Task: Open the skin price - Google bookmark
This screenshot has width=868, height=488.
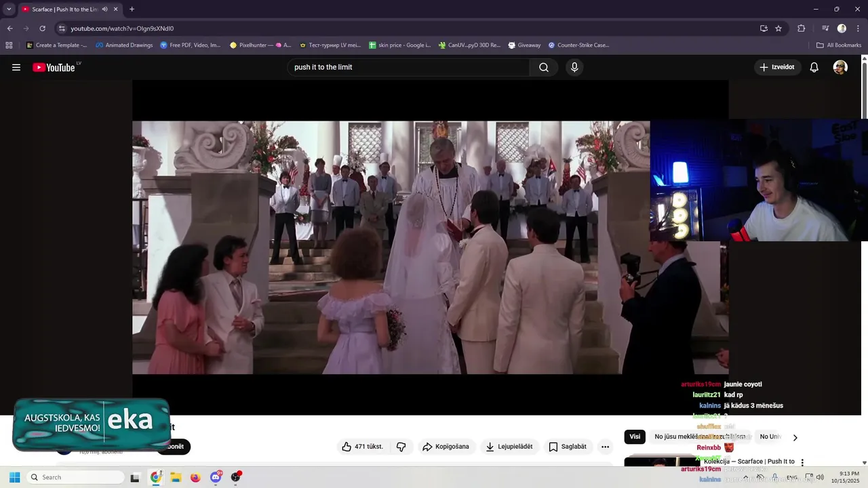Action: point(400,45)
